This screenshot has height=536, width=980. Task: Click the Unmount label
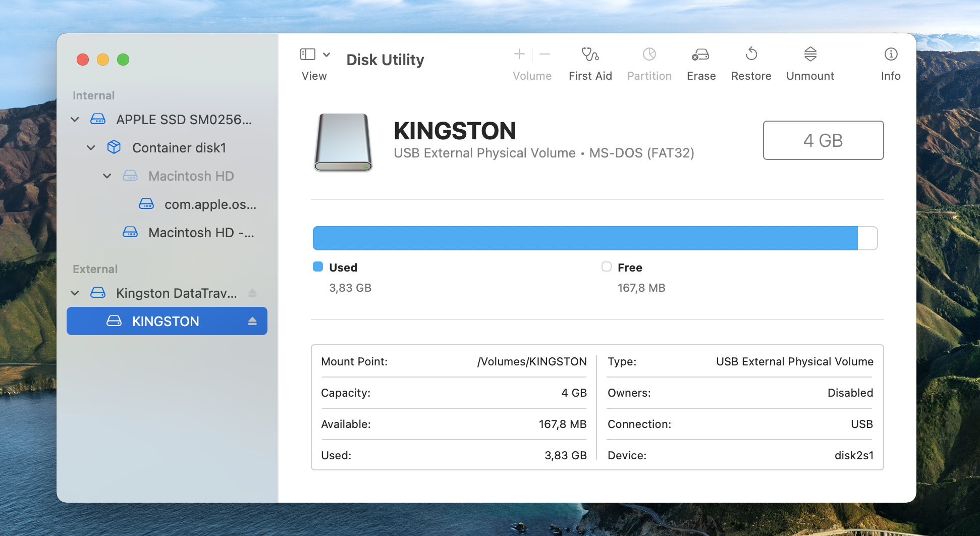point(810,76)
